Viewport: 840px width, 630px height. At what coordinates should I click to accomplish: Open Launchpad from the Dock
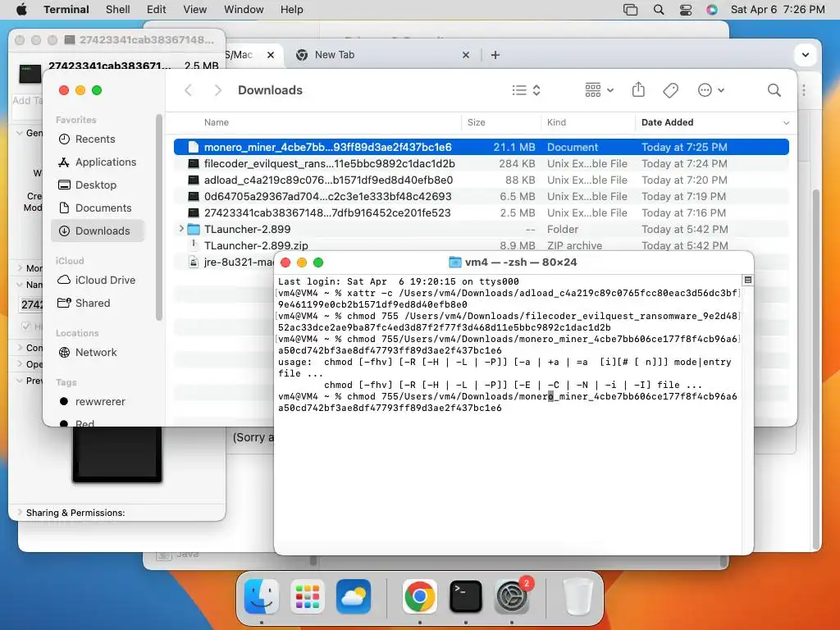coord(308,596)
